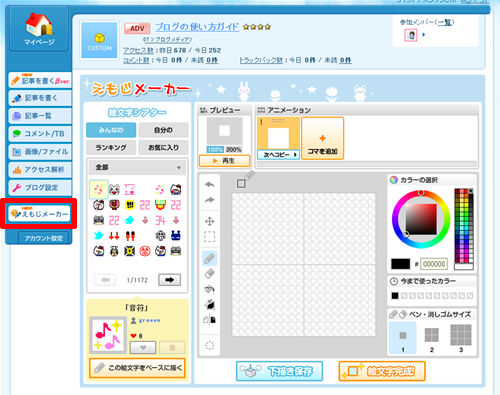
Task: Open えもじメーカー in sidebar
Action: point(39,214)
